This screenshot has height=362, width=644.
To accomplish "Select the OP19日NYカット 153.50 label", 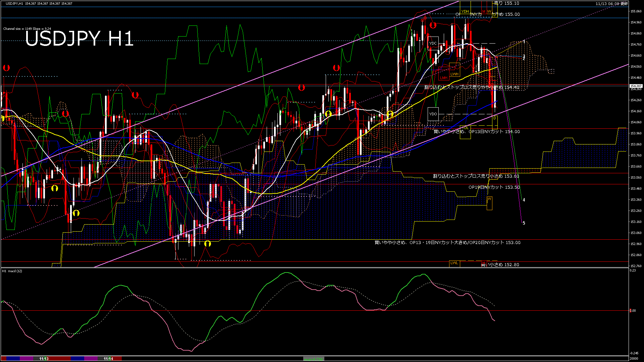I will 494,187.
